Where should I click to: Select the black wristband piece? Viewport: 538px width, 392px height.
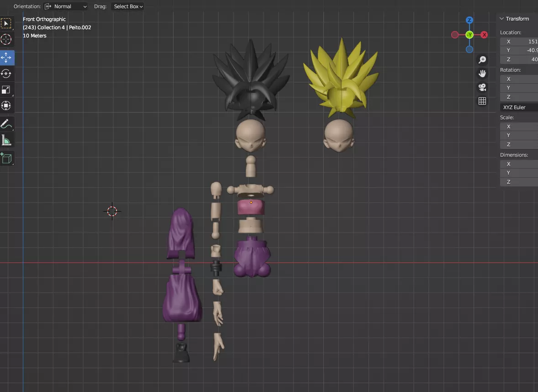tap(216, 268)
